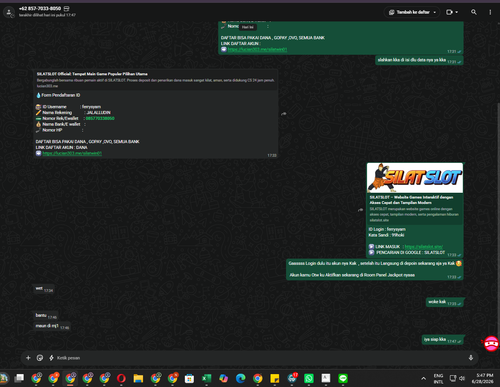Focus the Ketik pesan message input
500x387 pixels.
coord(260,358)
